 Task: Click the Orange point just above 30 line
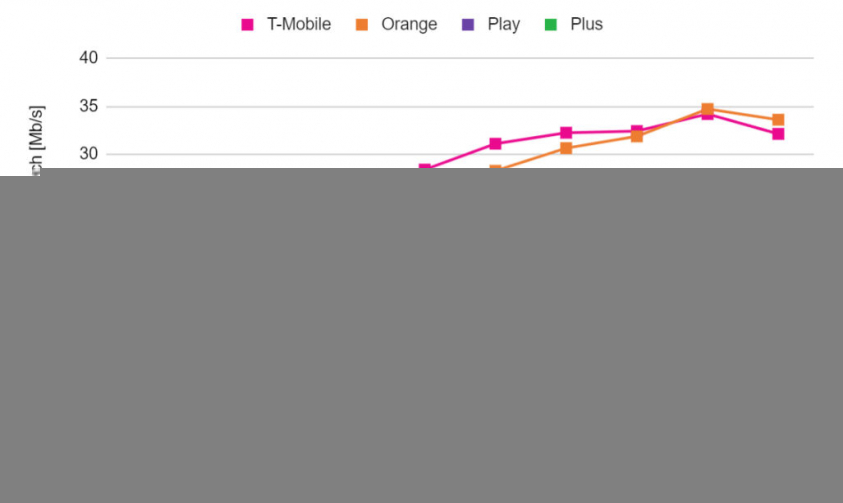click(x=566, y=148)
